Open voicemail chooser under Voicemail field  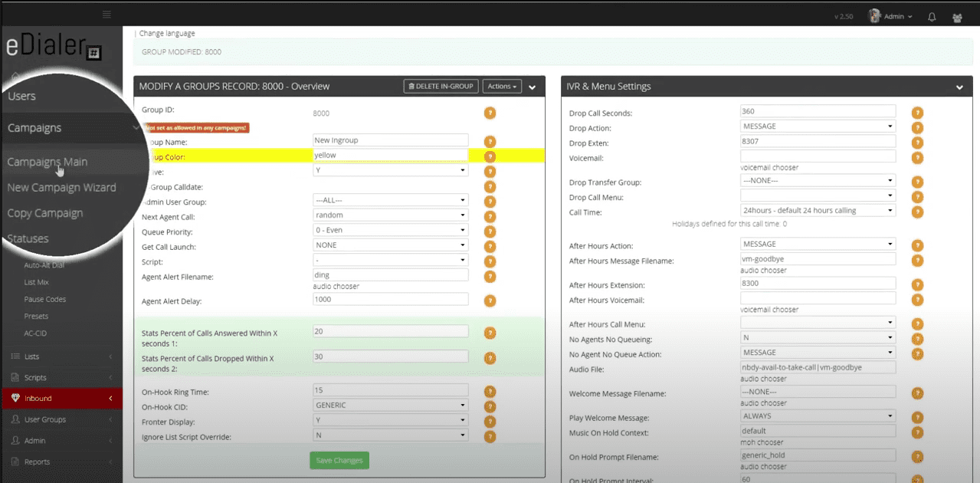[769, 167]
